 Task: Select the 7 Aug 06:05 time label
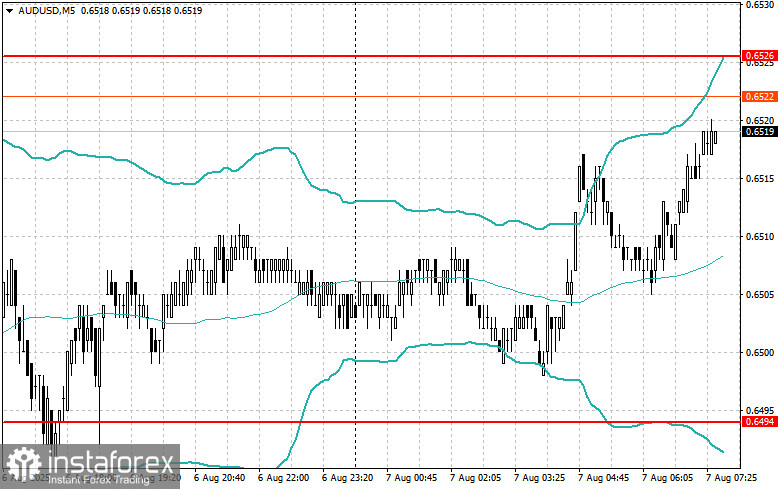667,478
